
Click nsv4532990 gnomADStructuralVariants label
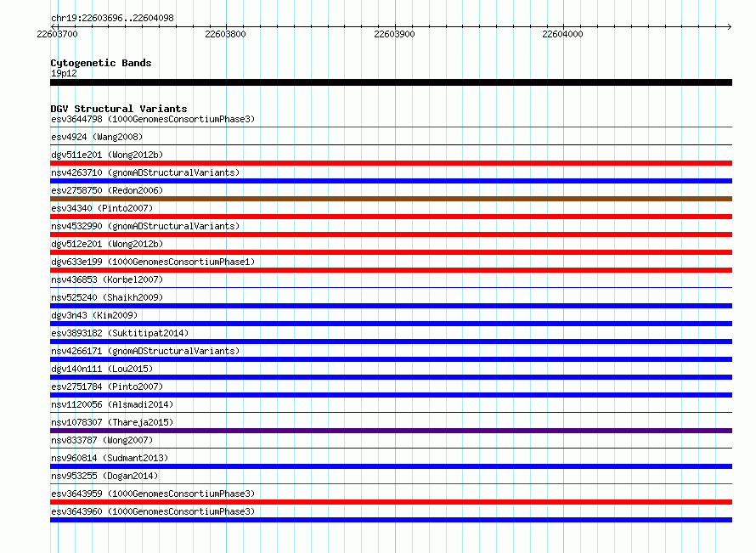point(145,226)
